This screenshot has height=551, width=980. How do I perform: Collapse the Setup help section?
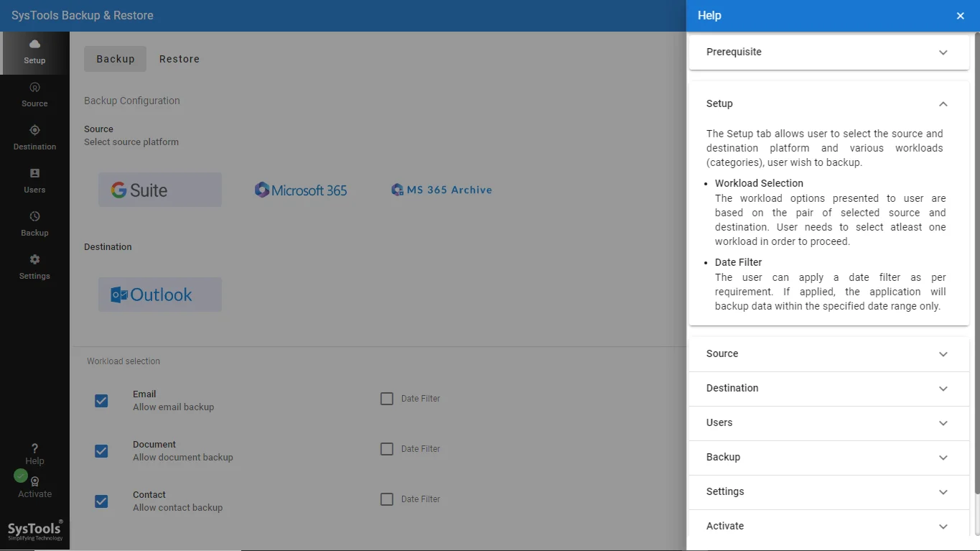tap(829, 103)
